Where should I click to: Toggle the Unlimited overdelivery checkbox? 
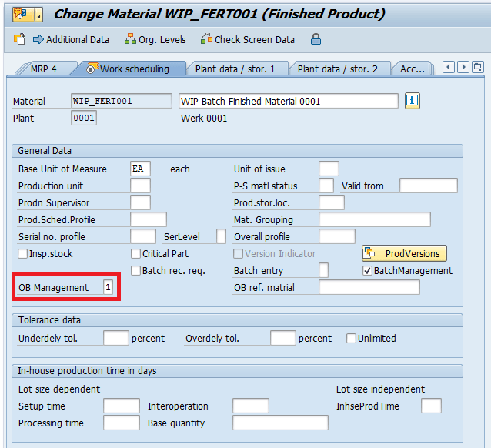[351, 338]
